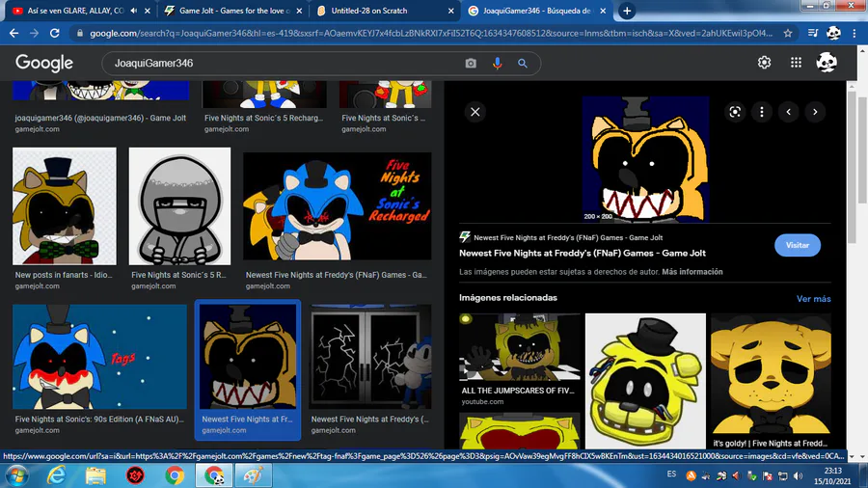Close the Game Jolt tab
This screenshot has width=868, height=488.
click(x=299, y=11)
